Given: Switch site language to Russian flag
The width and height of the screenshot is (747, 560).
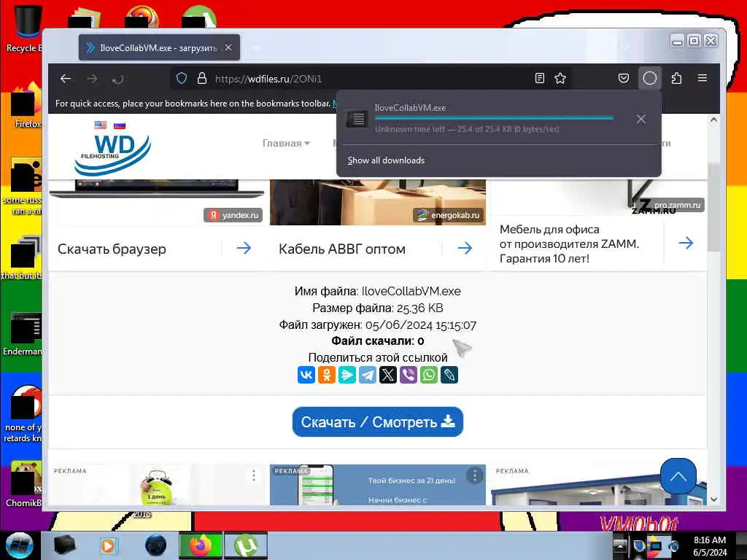Looking at the screenshot, I should point(120,125).
